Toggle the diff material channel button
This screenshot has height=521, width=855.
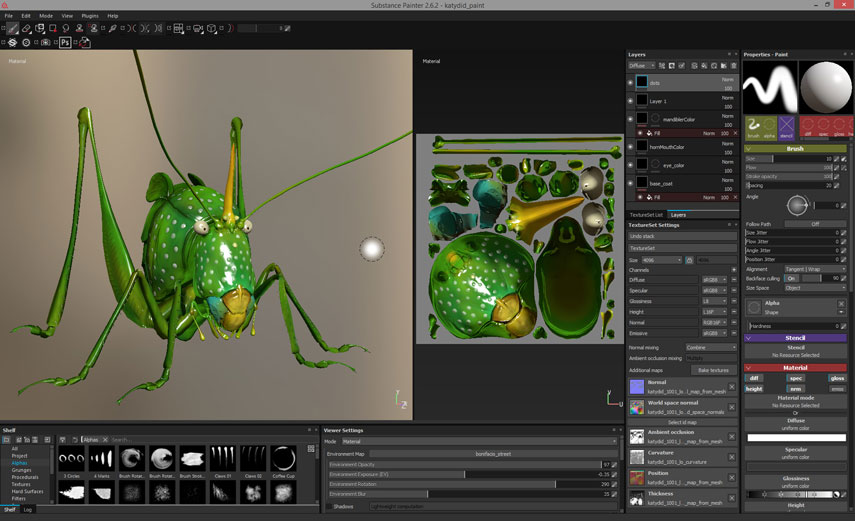coord(754,378)
